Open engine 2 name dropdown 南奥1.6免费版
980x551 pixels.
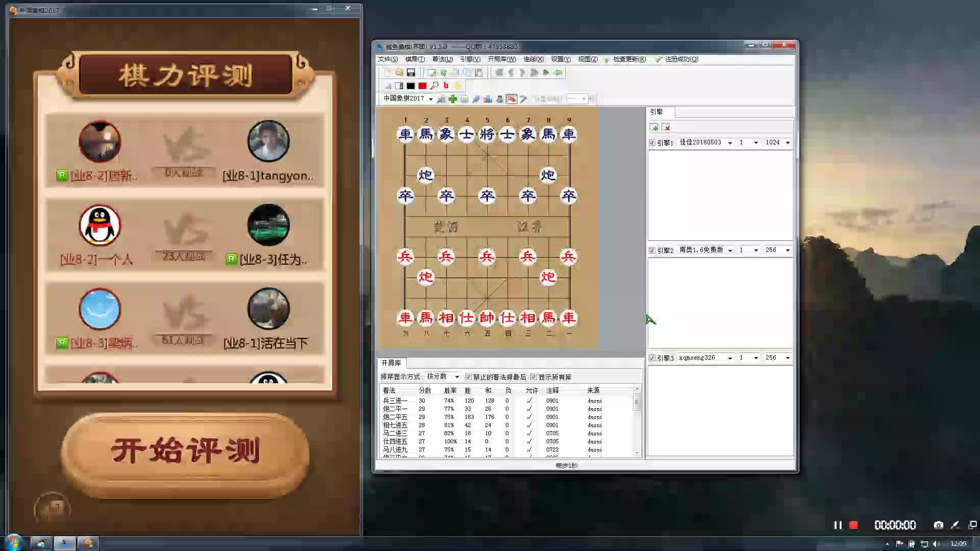(x=730, y=251)
